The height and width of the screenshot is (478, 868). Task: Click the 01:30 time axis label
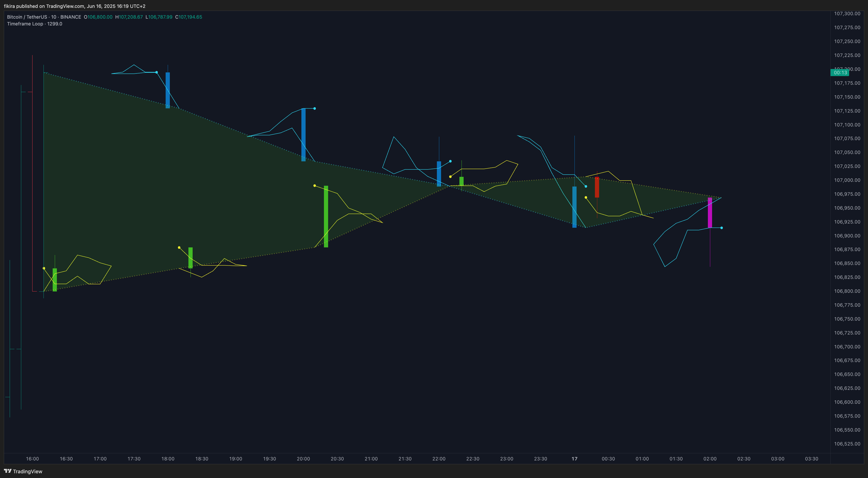(x=676, y=459)
